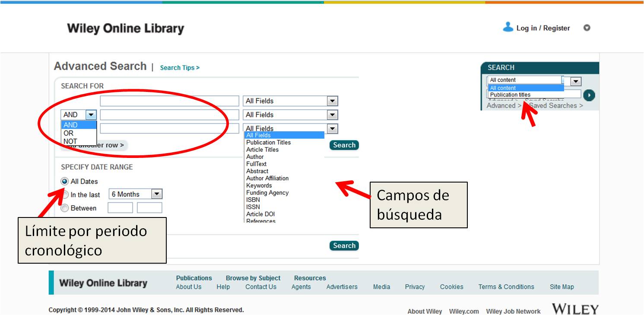Open the Site Map footer link

pos(562,287)
